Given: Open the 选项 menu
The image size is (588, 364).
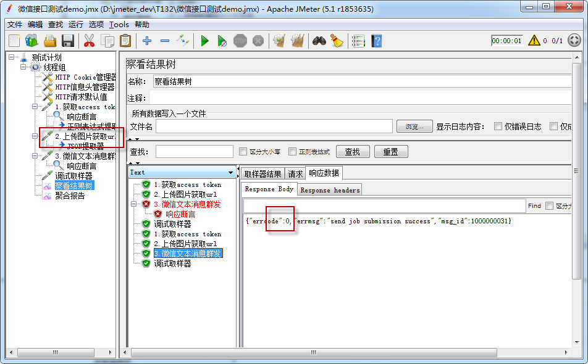Looking at the screenshot, I should (96, 24).
